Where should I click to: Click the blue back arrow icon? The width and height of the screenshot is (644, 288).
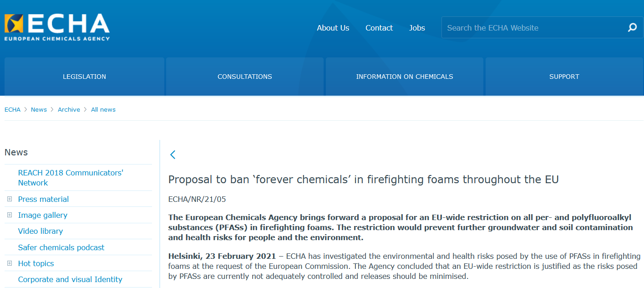[172, 154]
